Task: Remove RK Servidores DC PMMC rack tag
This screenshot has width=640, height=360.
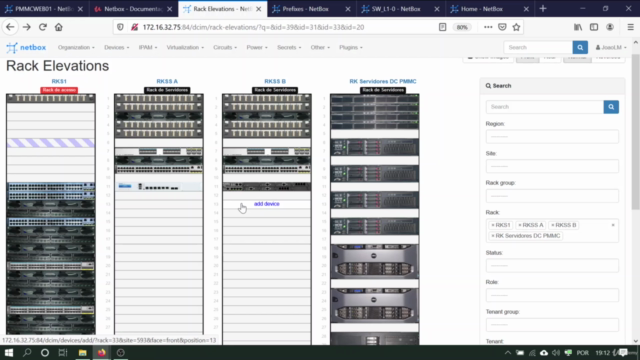Action: click(493, 236)
